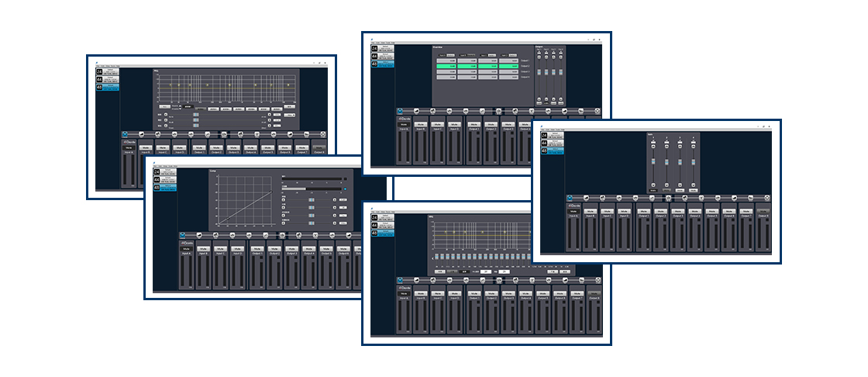
Task: Click first green Output 2 cell in Overview
Action: pos(445,67)
